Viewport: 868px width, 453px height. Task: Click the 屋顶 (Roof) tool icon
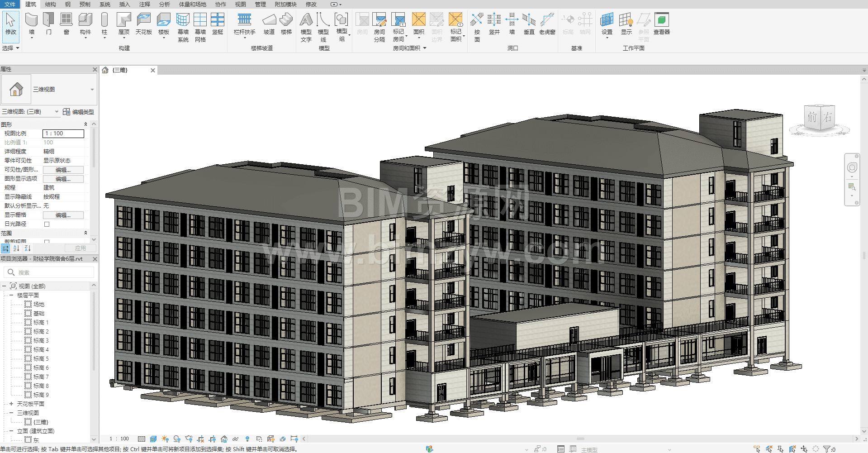coord(123,24)
